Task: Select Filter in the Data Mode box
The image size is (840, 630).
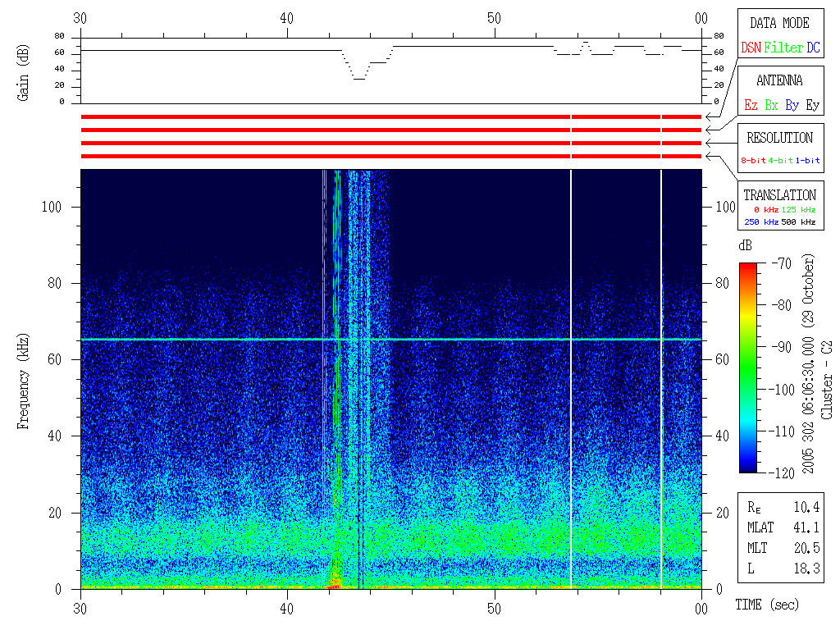Action: 783,48
